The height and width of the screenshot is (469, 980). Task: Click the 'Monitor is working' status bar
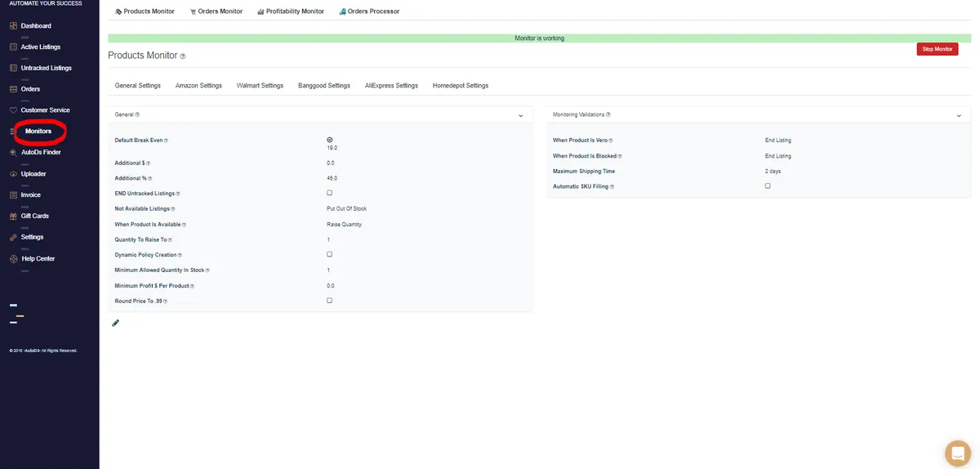[539, 38]
